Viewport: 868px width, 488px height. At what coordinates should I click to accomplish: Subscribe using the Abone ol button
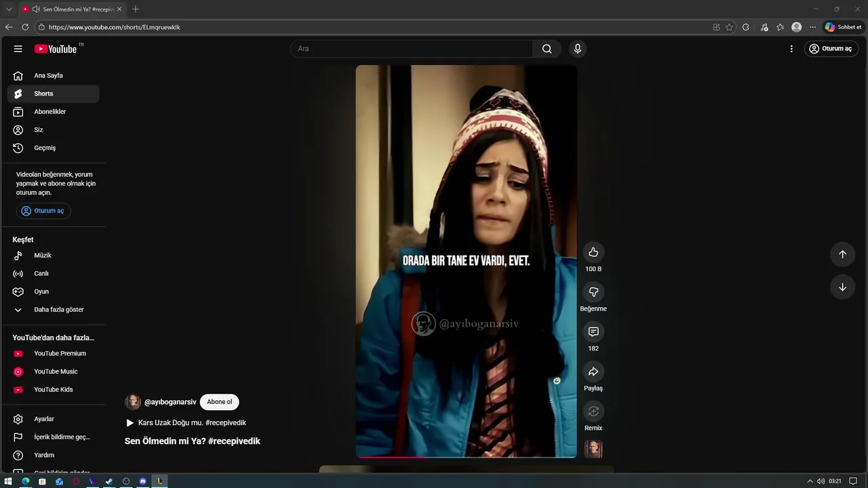(x=219, y=402)
